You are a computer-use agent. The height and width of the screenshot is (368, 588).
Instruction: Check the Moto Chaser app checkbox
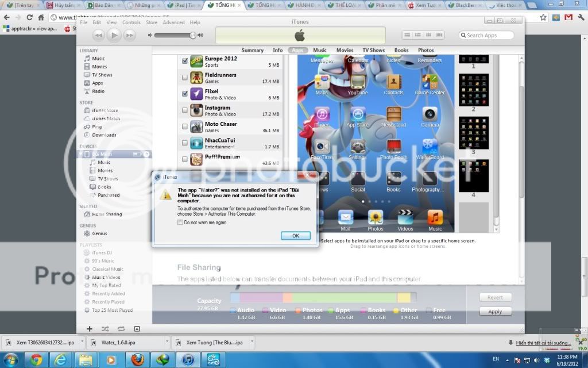[x=184, y=126]
